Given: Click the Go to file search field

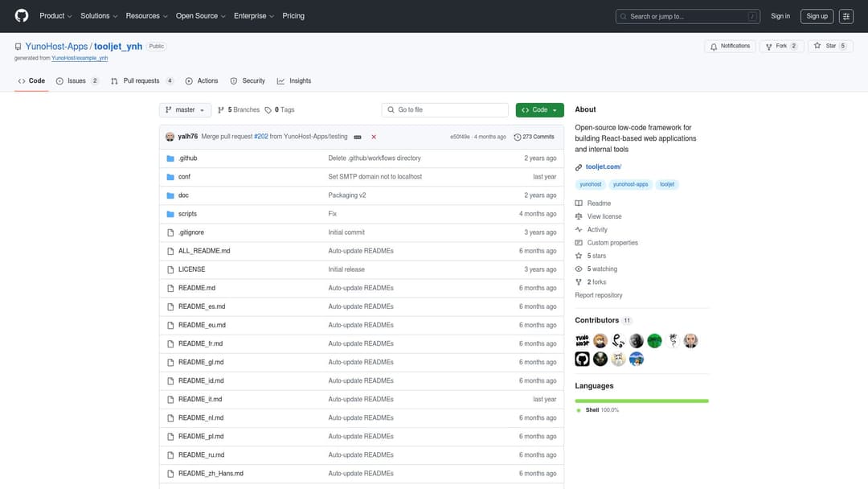Looking at the screenshot, I should (444, 110).
